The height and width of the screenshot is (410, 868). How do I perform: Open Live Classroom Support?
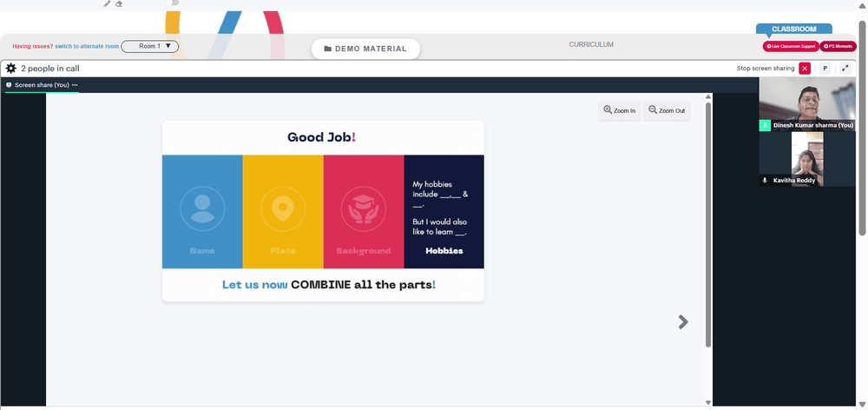791,47
